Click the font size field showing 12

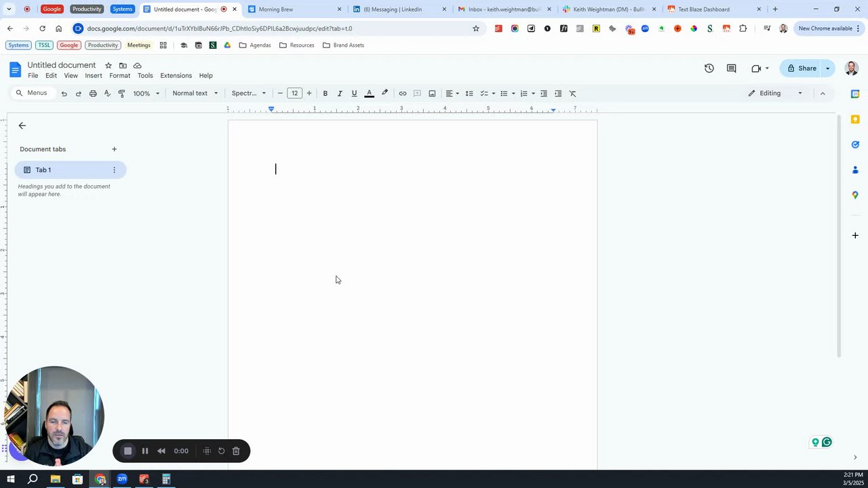pyautogui.click(x=294, y=94)
